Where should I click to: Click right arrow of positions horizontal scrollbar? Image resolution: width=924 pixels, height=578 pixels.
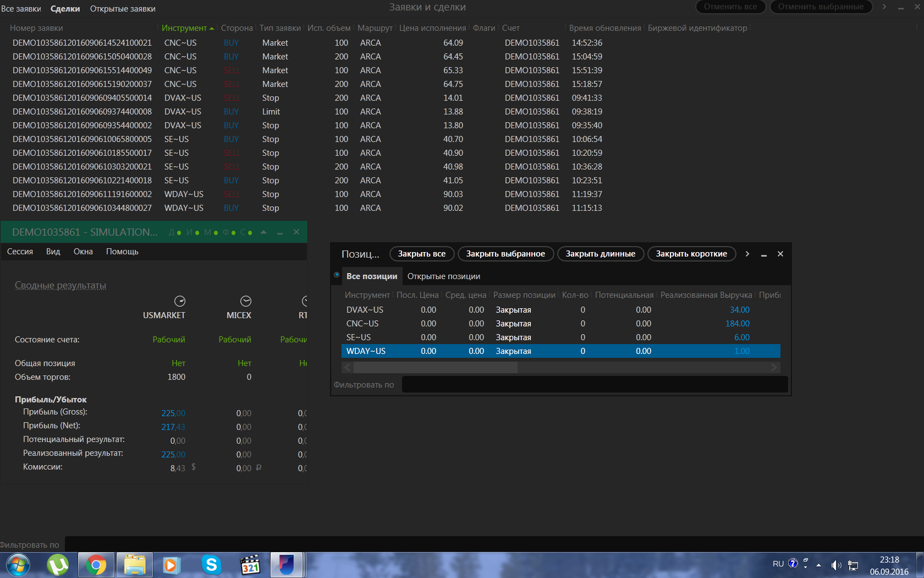[774, 367]
